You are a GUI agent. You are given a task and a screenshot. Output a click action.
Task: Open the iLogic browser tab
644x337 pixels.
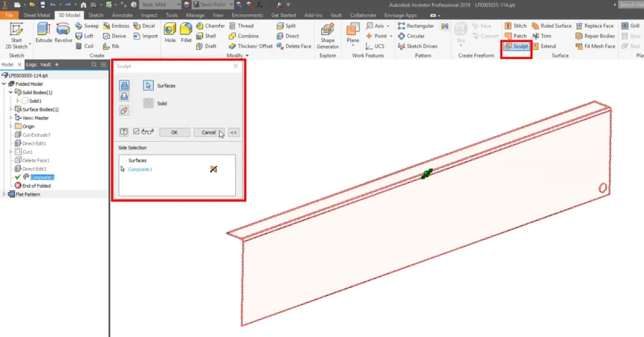point(32,64)
